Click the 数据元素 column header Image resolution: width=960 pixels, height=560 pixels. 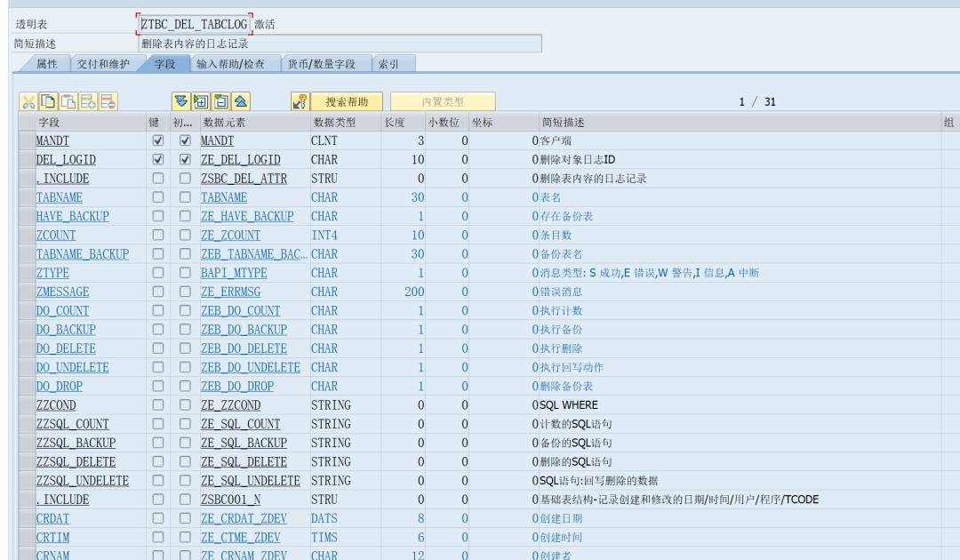pyautogui.click(x=255, y=123)
